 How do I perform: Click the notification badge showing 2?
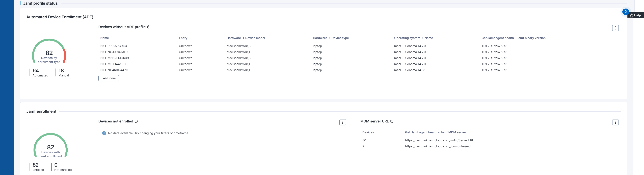click(x=626, y=12)
